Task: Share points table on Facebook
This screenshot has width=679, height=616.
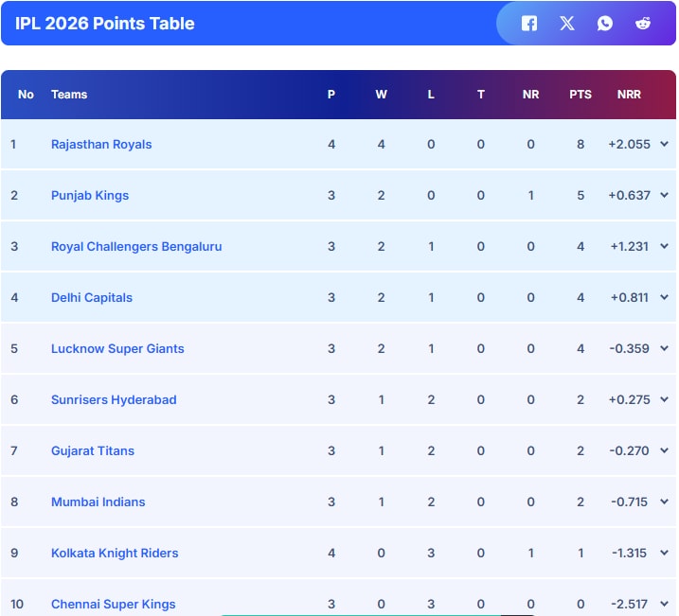Action: 529,24
